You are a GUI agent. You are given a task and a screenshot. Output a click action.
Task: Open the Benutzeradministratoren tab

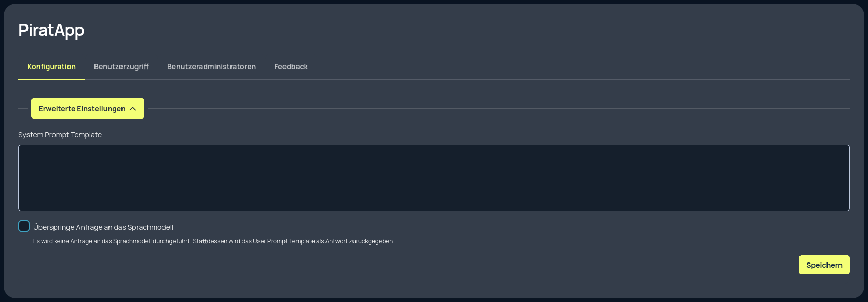click(211, 67)
